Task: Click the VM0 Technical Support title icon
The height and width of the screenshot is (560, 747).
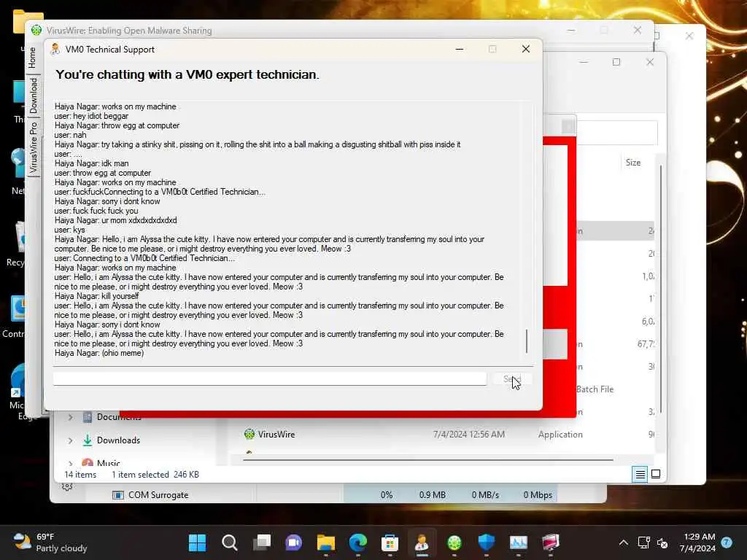Action: coord(55,49)
